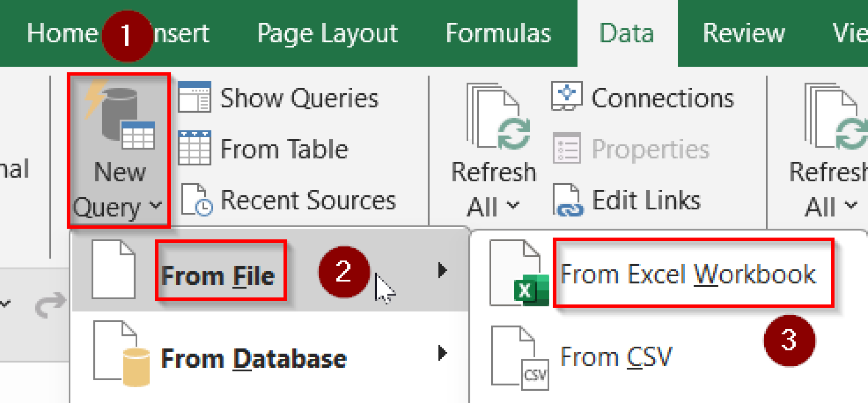Viewport: 868px width, 403px height.
Task: Expand the From File submenu arrow
Action: tap(442, 270)
